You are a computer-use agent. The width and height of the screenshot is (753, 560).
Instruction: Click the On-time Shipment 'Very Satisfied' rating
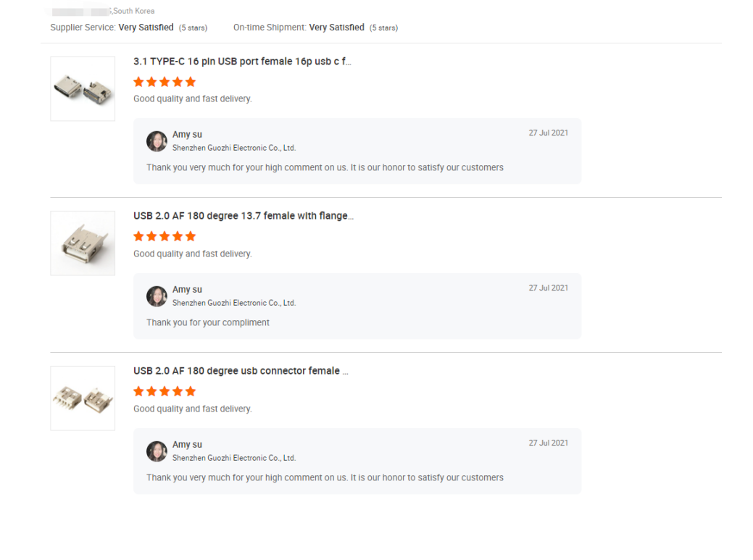point(336,28)
